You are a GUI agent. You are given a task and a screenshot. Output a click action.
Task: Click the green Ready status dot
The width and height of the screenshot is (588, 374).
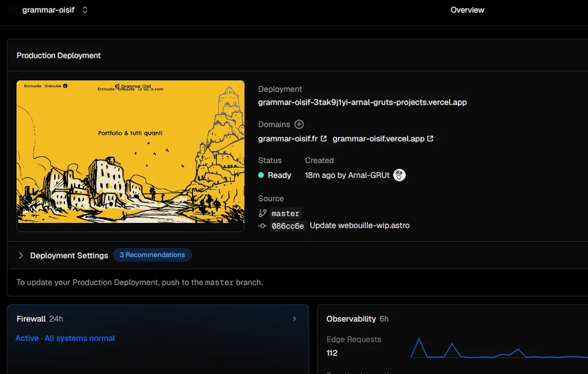coord(261,175)
